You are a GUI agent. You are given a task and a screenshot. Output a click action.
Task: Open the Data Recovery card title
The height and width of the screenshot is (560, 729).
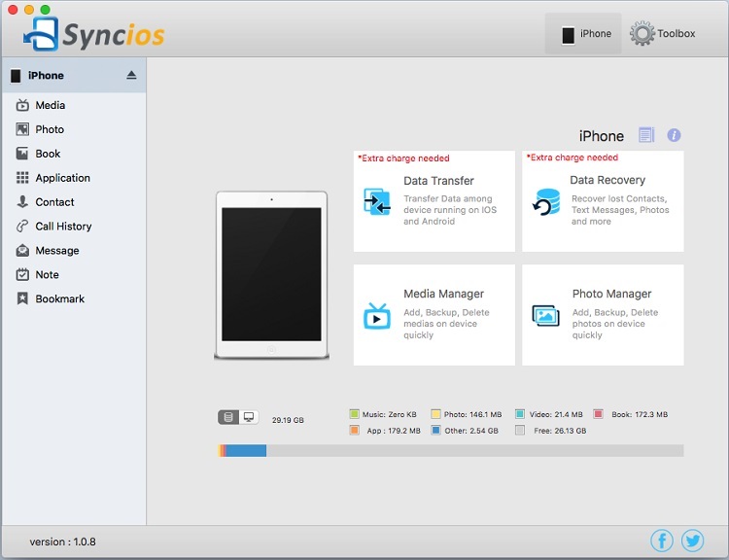point(607,180)
